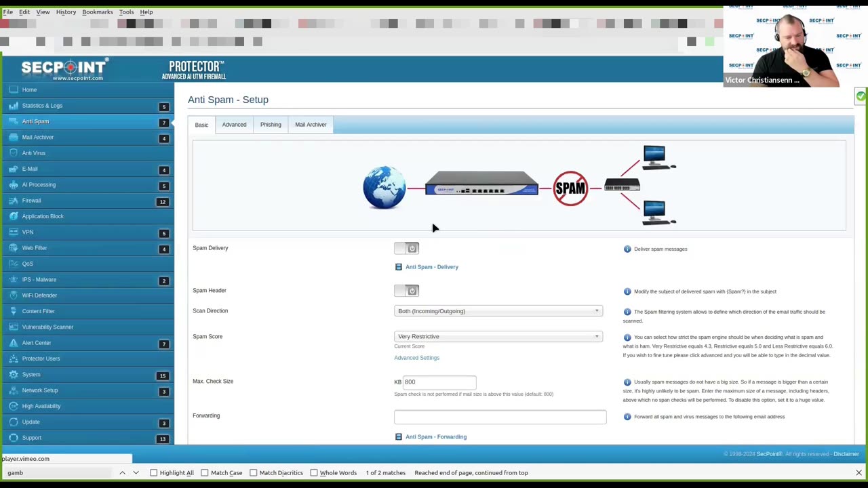
Task: Enable Match Diacritics in find bar
Action: pos(253,472)
